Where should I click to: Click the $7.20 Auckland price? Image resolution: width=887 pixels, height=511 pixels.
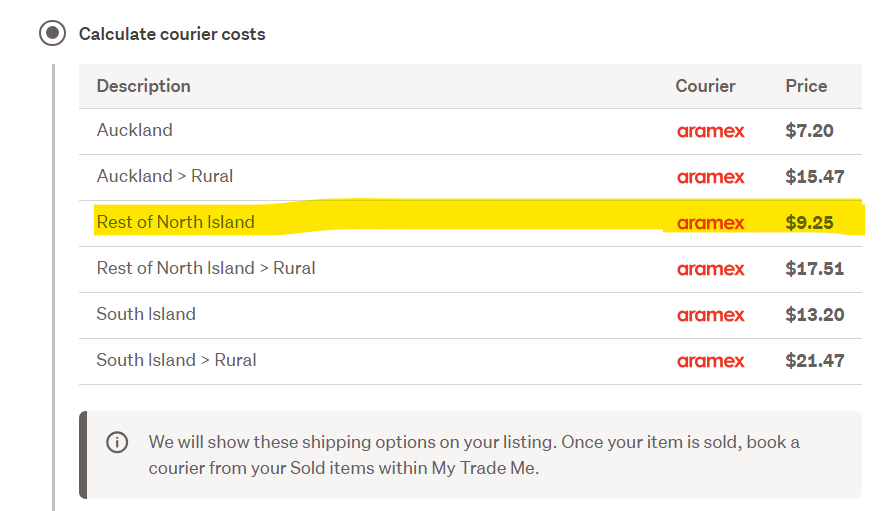pyautogui.click(x=809, y=130)
